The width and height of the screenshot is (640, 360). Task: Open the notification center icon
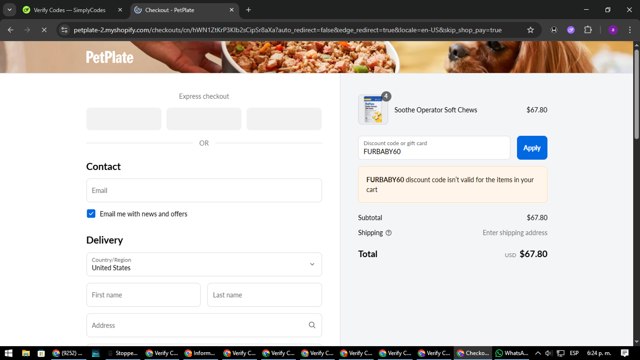(624, 353)
